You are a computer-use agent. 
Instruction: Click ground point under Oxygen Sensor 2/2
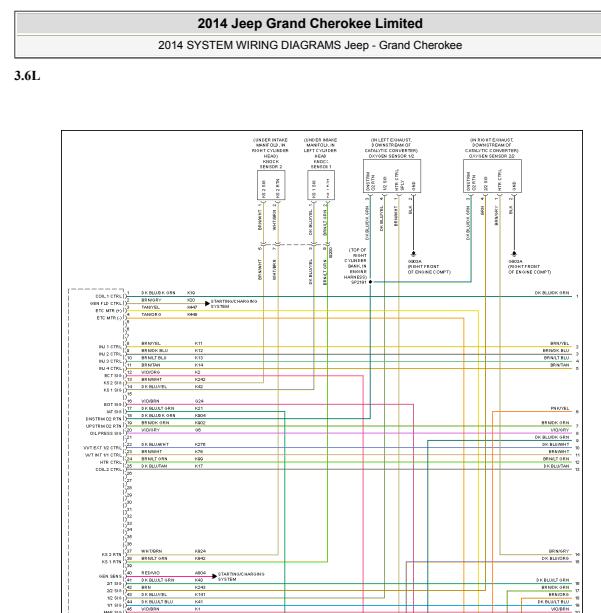tap(514, 254)
